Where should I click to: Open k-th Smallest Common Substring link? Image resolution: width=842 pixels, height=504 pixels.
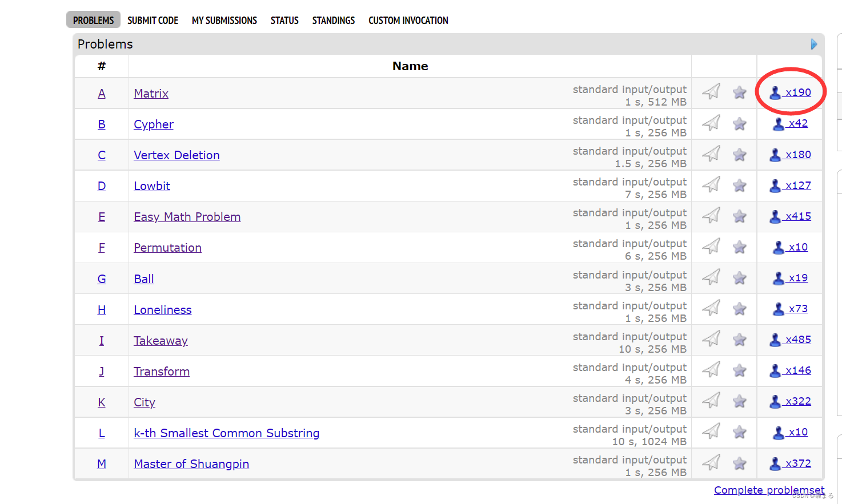coord(227,433)
